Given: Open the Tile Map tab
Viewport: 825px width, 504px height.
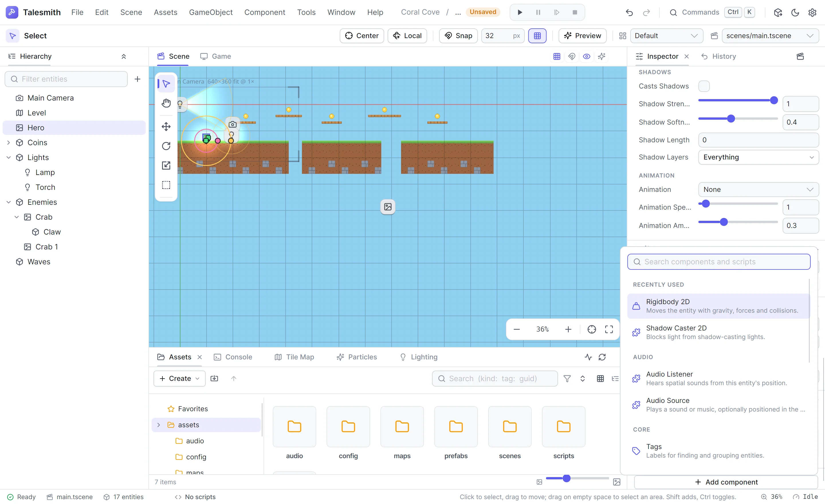Looking at the screenshot, I should 294,357.
